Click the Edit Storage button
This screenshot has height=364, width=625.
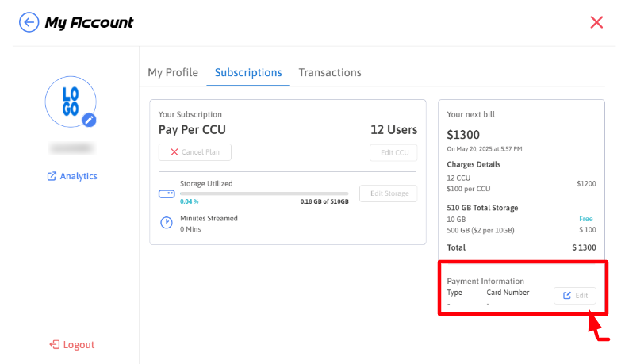(x=388, y=193)
